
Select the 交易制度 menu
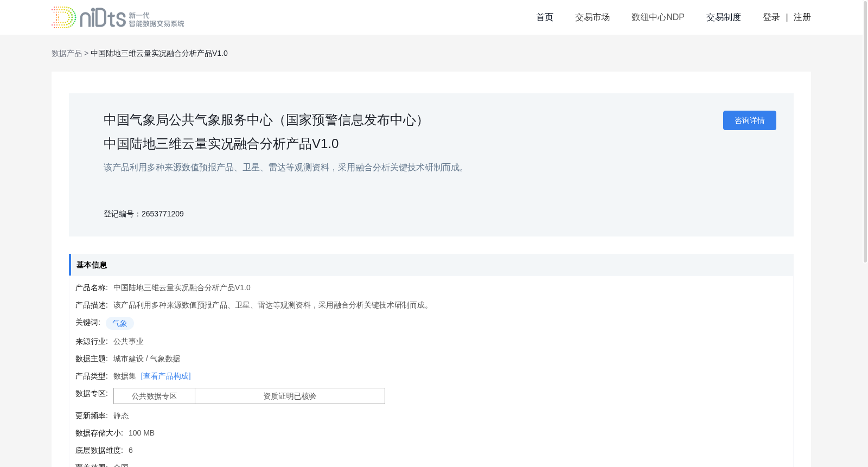tap(723, 17)
